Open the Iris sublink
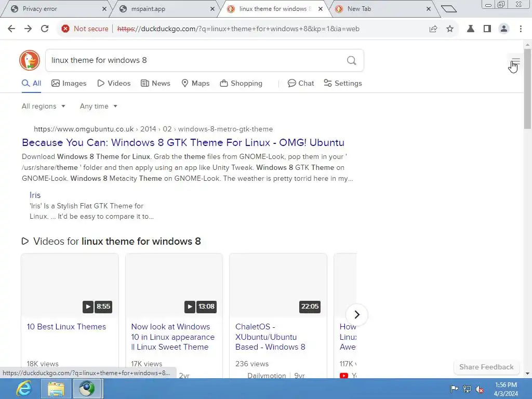Image resolution: width=532 pixels, height=399 pixels. click(x=35, y=195)
